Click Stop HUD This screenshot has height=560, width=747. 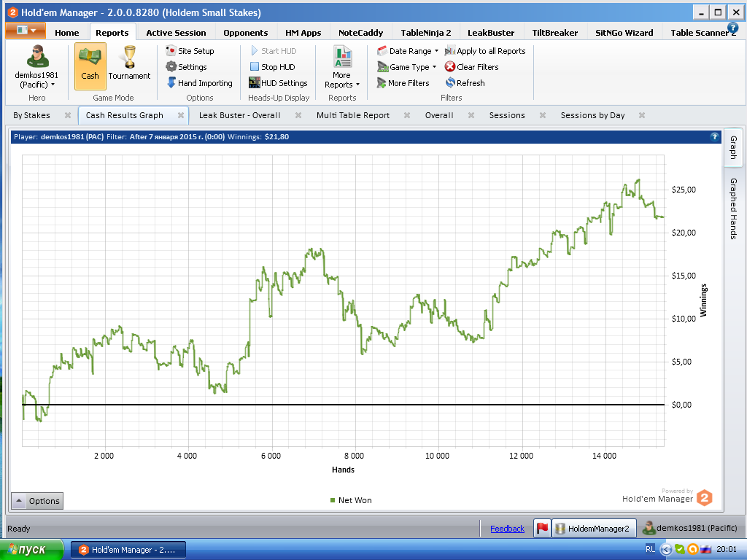(x=273, y=67)
